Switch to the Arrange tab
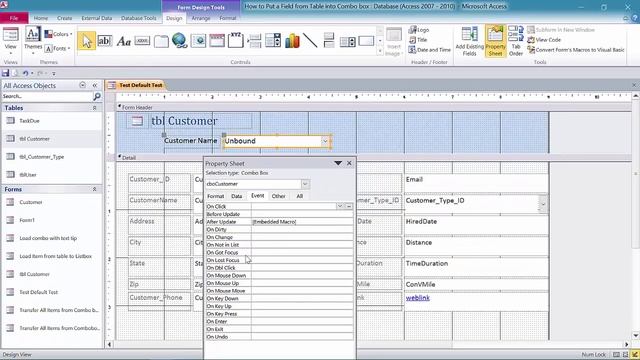The height and width of the screenshot is (360, 640). click(201, 18)
